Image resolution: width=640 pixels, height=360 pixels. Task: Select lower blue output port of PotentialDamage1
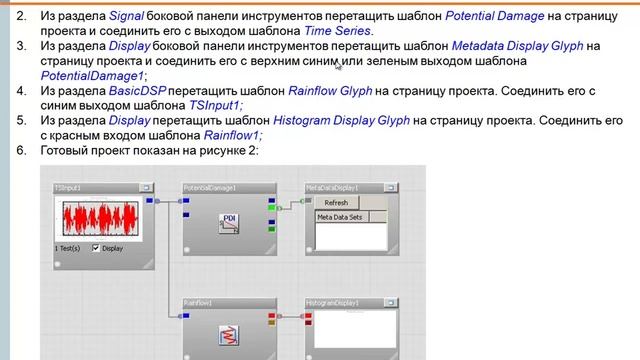pos(272,222)
